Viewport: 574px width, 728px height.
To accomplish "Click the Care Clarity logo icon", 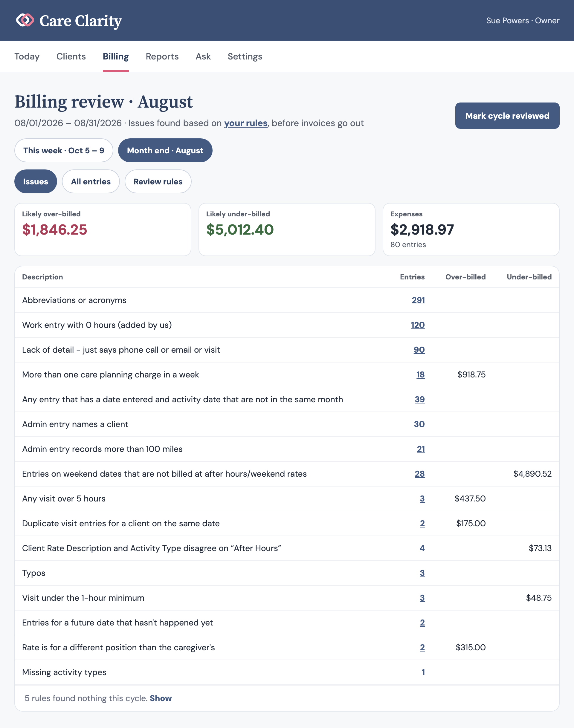I will coord(25,20).
